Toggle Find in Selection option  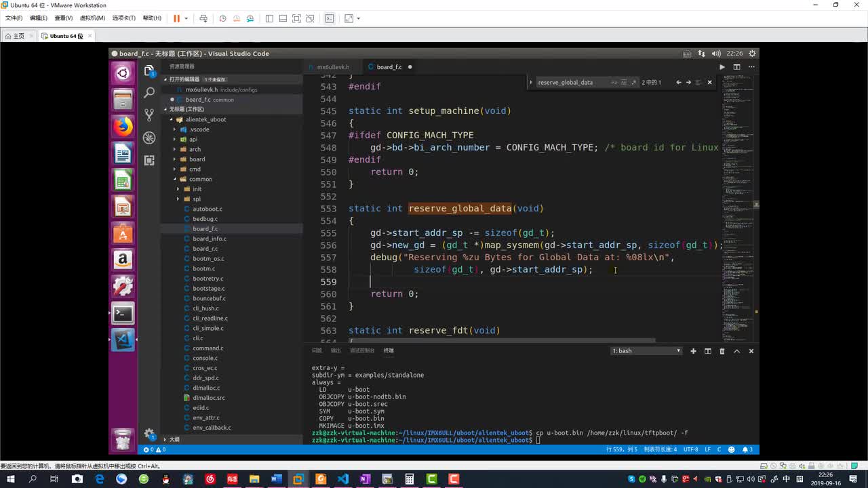coord(699,83)
